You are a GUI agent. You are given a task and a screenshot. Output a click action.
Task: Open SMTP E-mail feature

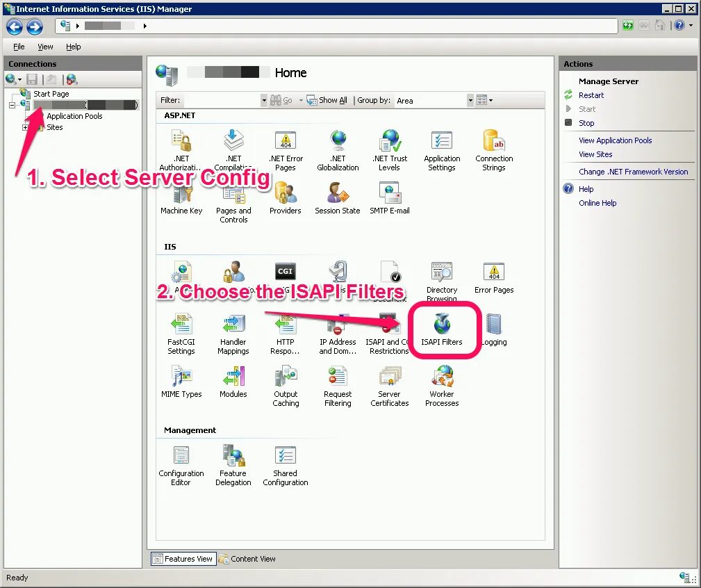pyautogui.click(x=389, y=198)
